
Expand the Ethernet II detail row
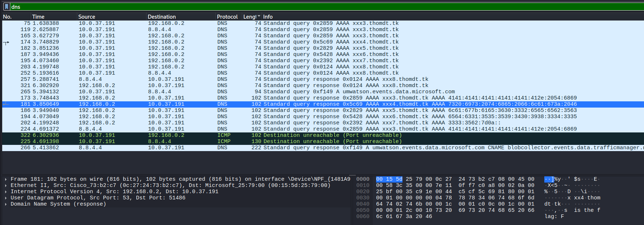(x=6, y=185)
